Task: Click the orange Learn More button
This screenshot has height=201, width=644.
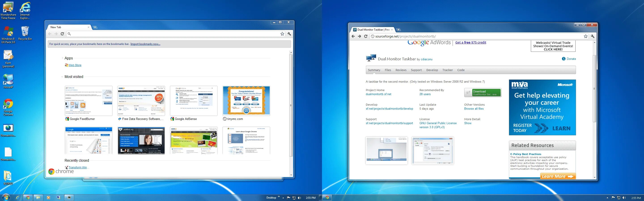Action: tap(558, 176)
